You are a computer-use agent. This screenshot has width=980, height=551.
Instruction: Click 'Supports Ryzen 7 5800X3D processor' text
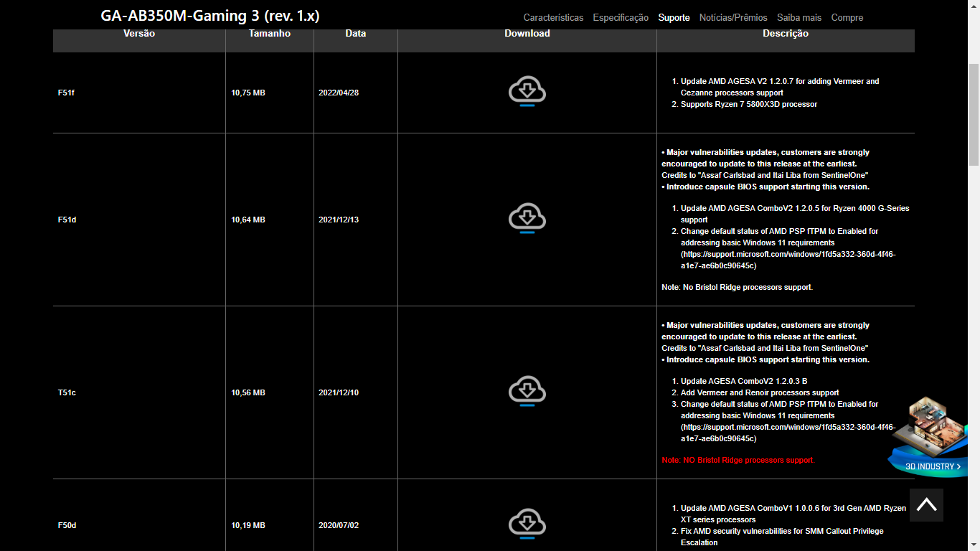[x=749, y=104]
